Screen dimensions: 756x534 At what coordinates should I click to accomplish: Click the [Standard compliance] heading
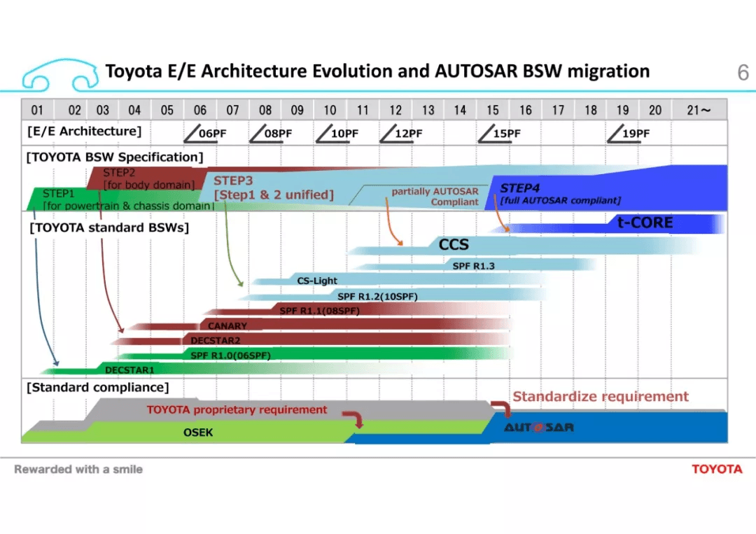[98, 388]
